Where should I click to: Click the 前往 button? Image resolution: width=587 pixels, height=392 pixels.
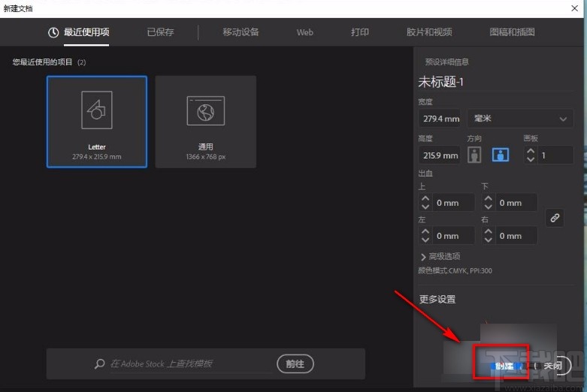295,363
